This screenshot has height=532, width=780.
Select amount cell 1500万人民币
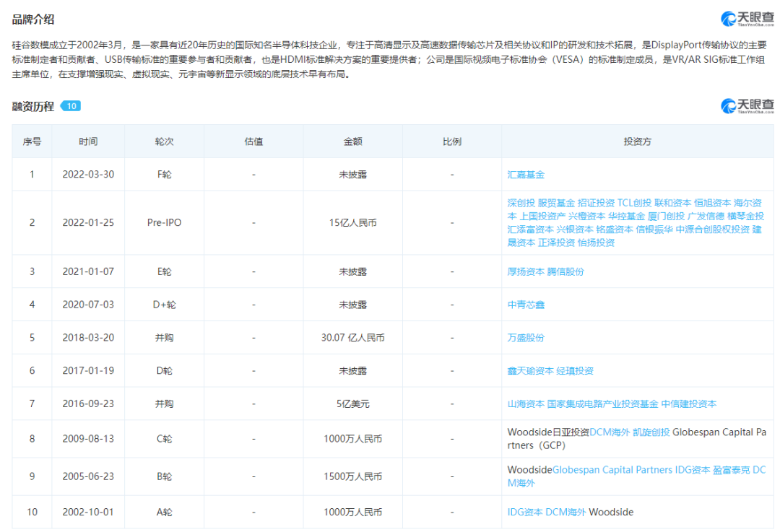352,476
